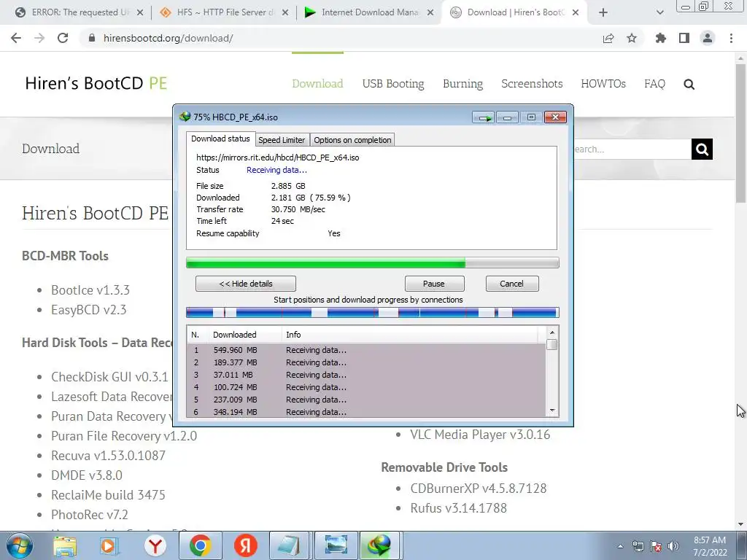747x560 pixels.
Task: Go back using the browser back arrow
Action: coord(16,38)
